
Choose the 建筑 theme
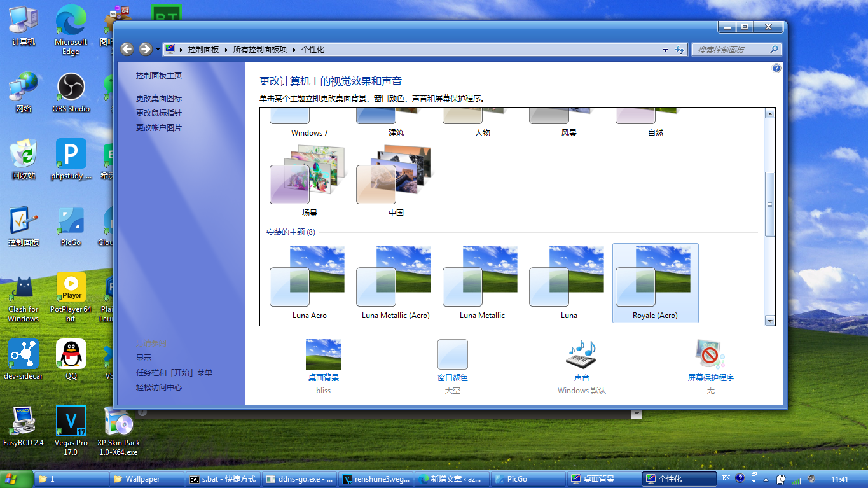tap(396, 123)
